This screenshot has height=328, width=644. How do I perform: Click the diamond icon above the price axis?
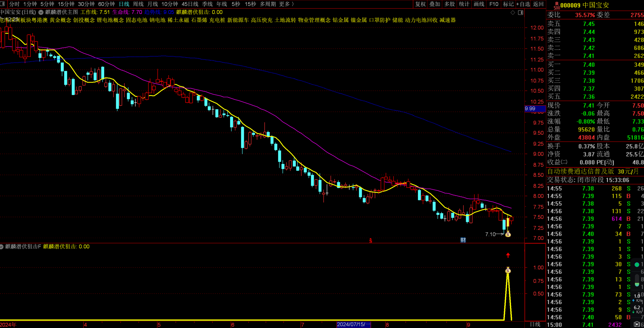tap(513, 12)
